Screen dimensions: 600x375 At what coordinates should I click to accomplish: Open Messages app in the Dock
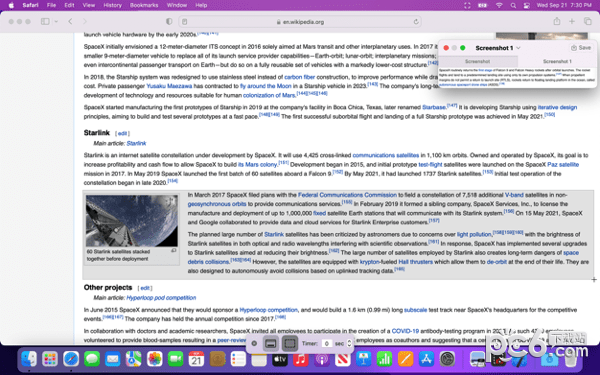[x=92, y=359]
